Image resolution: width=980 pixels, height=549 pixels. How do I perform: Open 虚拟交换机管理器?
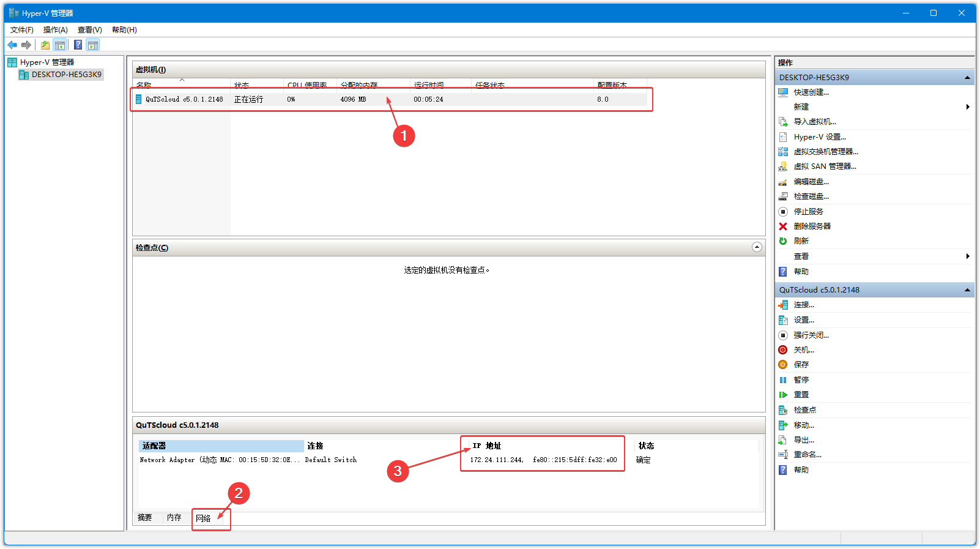(826, 152)
